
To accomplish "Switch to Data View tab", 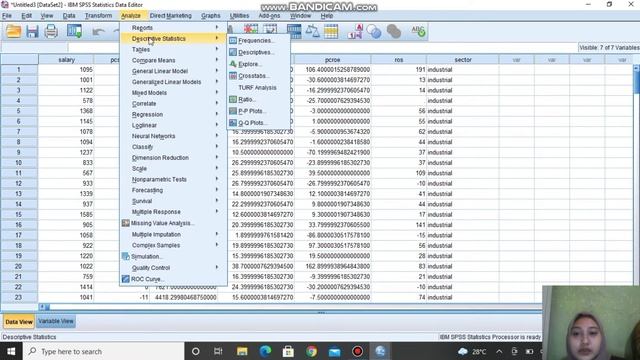I will coord(19,322).
